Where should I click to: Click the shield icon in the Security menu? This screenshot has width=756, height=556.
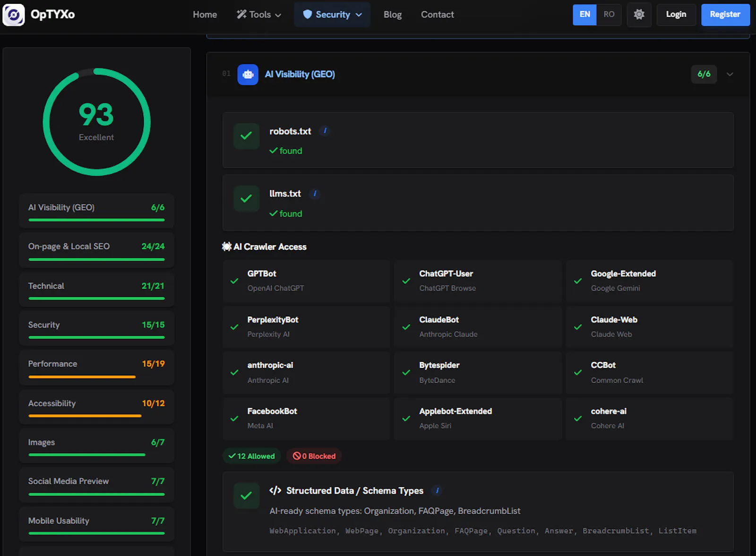point(307,15)
